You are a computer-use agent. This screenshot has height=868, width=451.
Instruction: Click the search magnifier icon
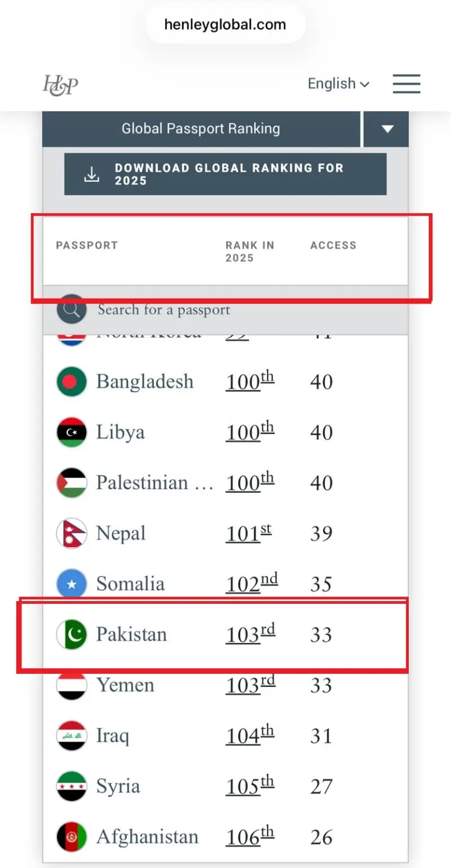click(x=72, y=309)
